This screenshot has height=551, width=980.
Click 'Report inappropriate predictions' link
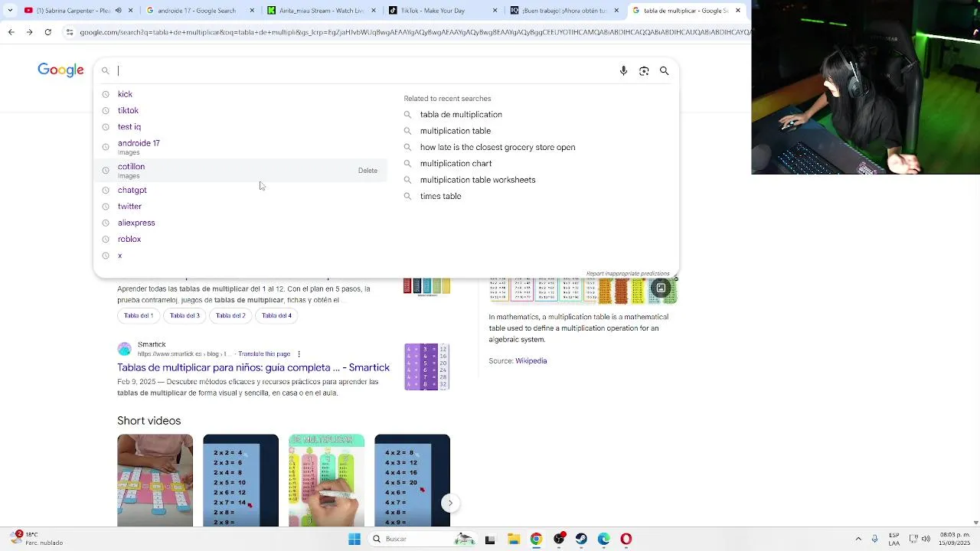628,273
